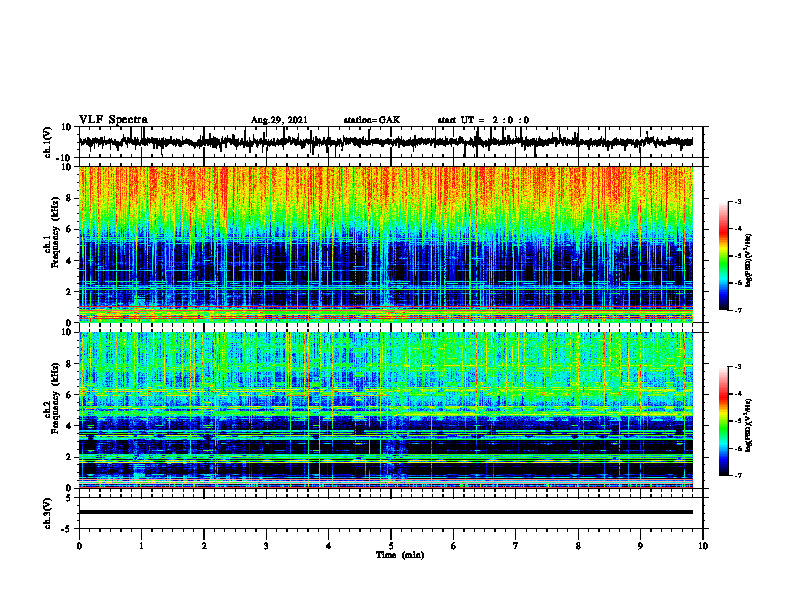792x612 pixels.
Task: Click time axis tick label "8"
Action: click(x=578, y=546)
